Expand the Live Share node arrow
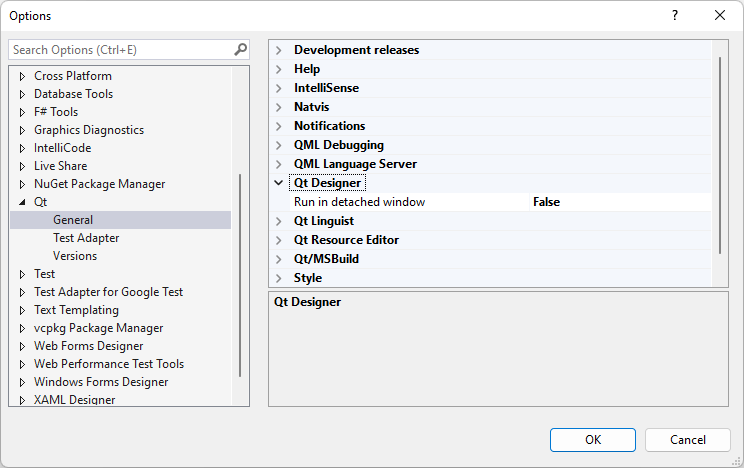This screenshot has height=468, width=744. (22, 166)
